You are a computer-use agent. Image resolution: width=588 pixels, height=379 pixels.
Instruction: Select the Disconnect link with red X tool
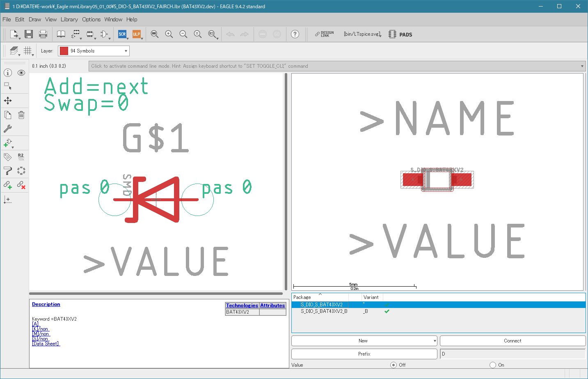21,185
